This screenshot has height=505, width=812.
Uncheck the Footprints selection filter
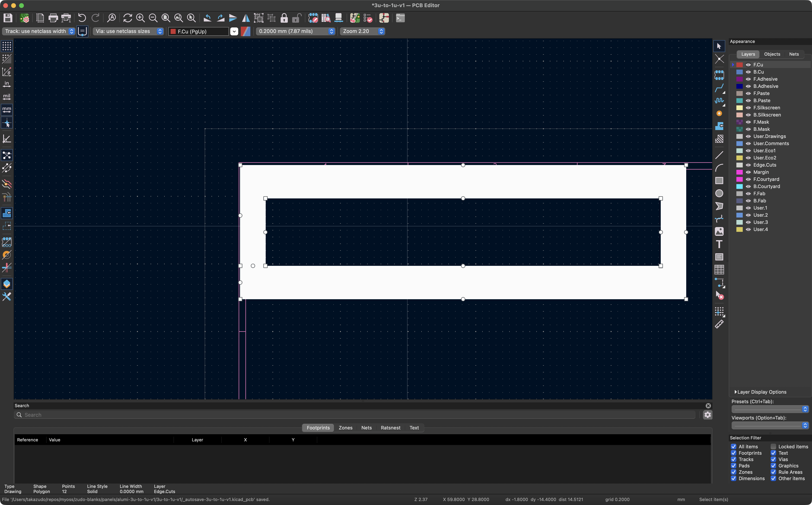[x=733, y=453]
